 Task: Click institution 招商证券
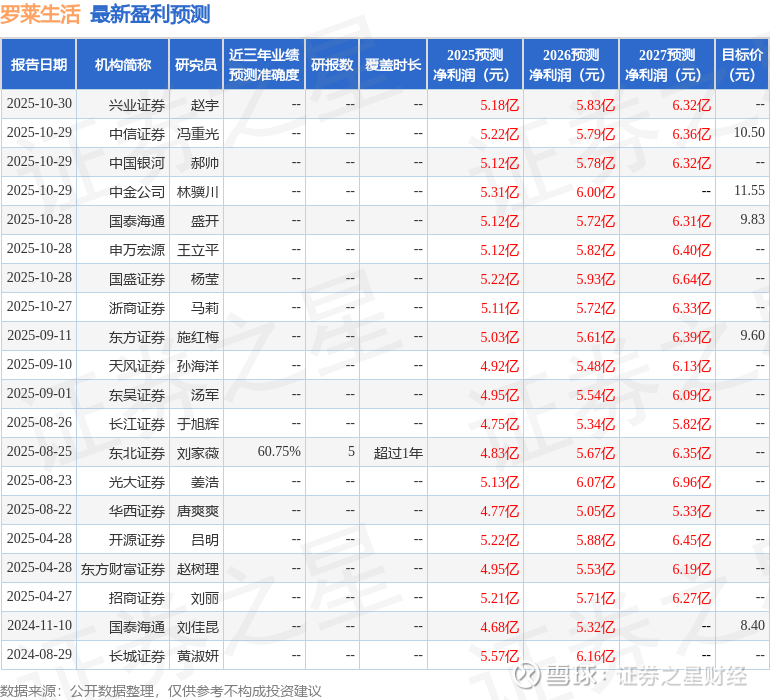tap(137, 598)
